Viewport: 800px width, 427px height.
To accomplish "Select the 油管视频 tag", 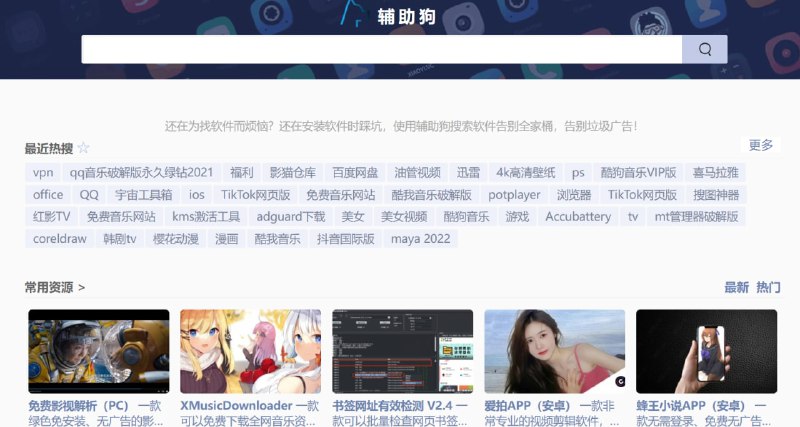I will [x=417, y=172].
